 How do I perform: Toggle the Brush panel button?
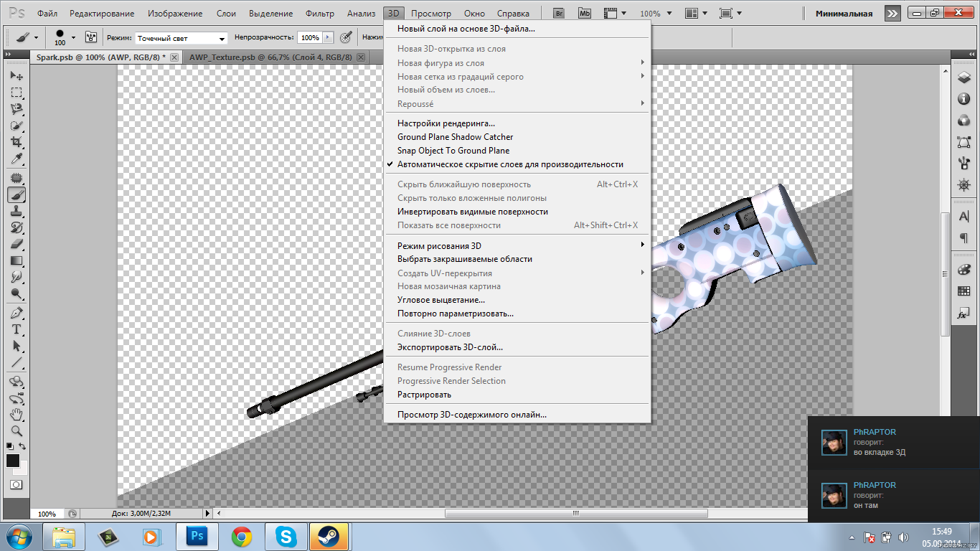(x=91, y=37)
